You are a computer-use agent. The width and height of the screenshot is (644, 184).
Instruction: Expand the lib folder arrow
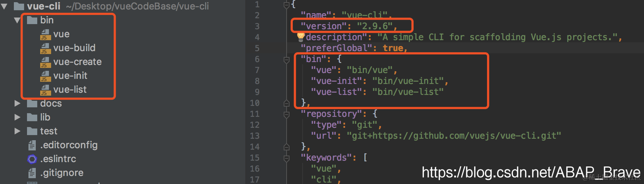click(x=17, y=118)
